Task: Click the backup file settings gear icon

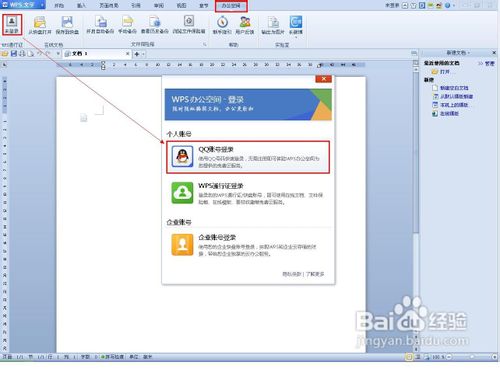Action: (x=189, y=21)
